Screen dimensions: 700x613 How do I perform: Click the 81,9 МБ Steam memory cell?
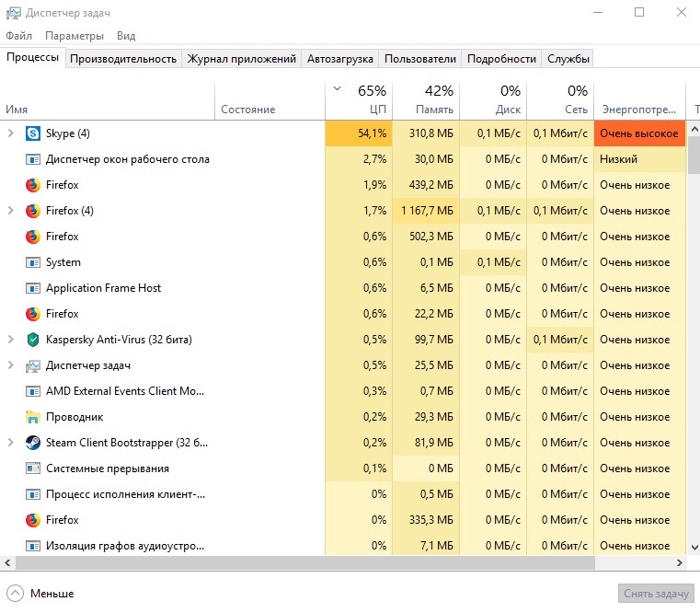click(426, 443)
